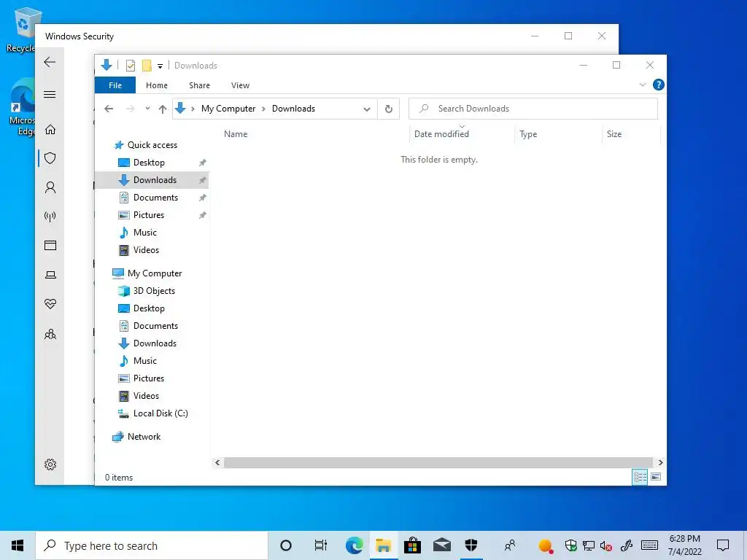
Task: Launch Microsoft Edge from taskbar
Action: (354, 545)
